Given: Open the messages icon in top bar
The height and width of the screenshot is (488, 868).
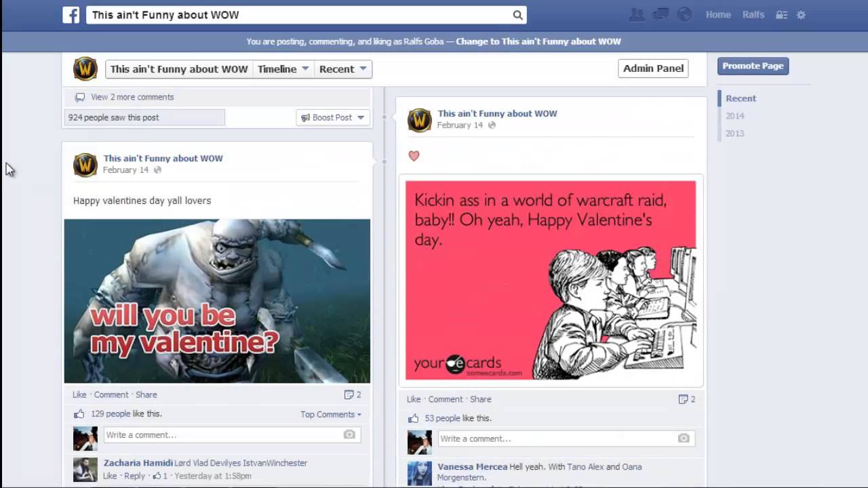Looking at the screenshot, I should point(660,14).
